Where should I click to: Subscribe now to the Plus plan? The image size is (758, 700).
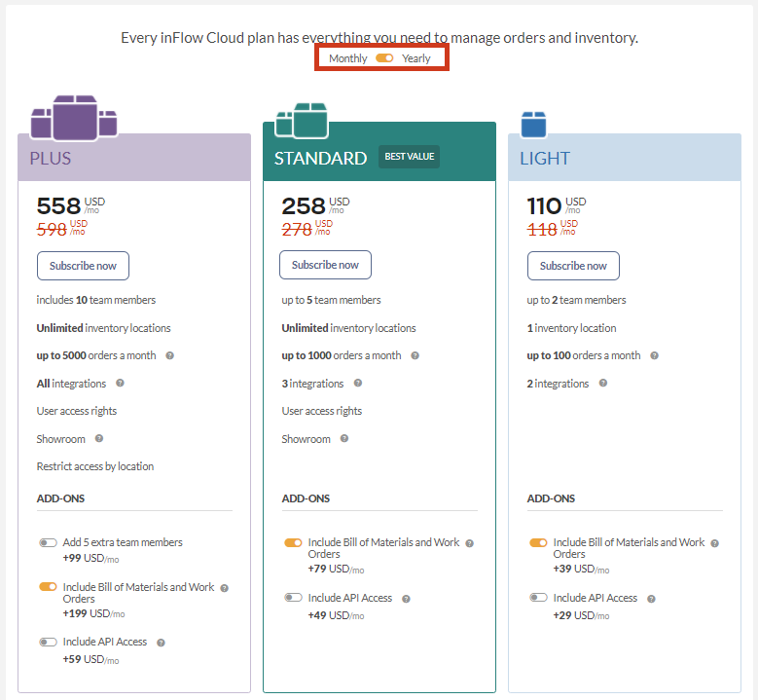pos(83,266)
